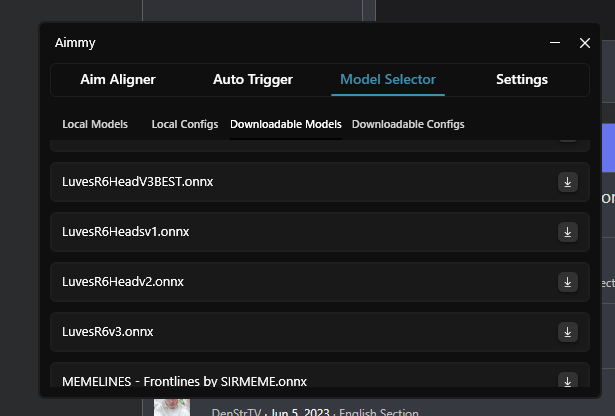
Task: Select the LuvesR6Headsv1.onnx entry text
Action: pyautogui.click(x=126, y=232)
